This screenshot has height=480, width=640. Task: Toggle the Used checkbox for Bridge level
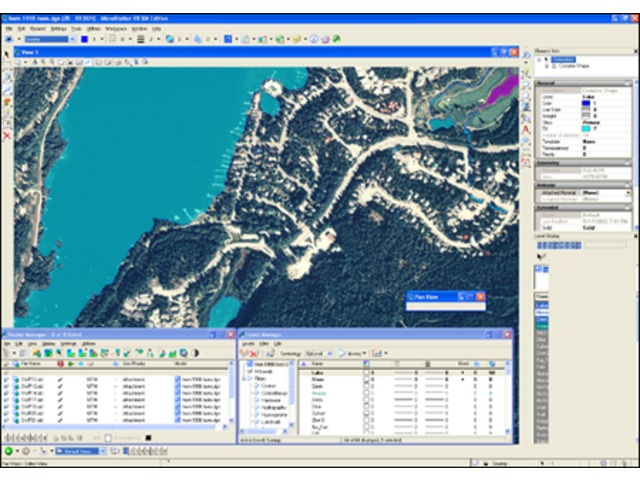pos(367,380)
